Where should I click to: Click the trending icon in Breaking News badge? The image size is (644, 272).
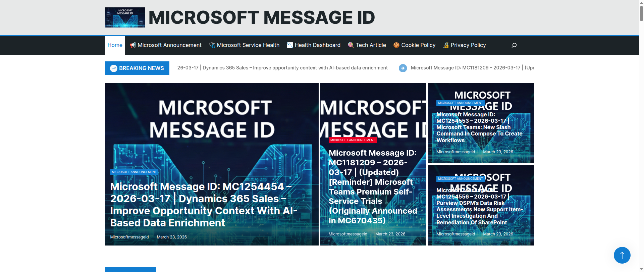click(x=114, y=68)
